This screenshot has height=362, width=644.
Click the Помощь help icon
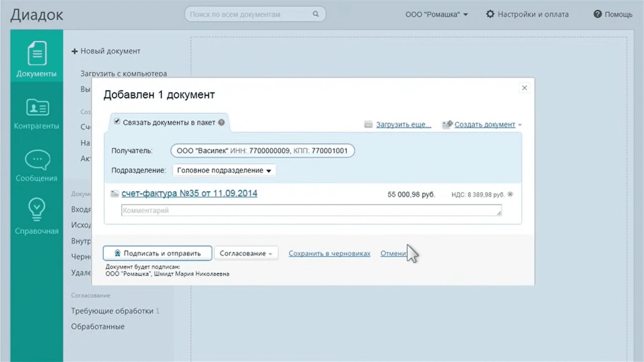click(x=597, y=14)
